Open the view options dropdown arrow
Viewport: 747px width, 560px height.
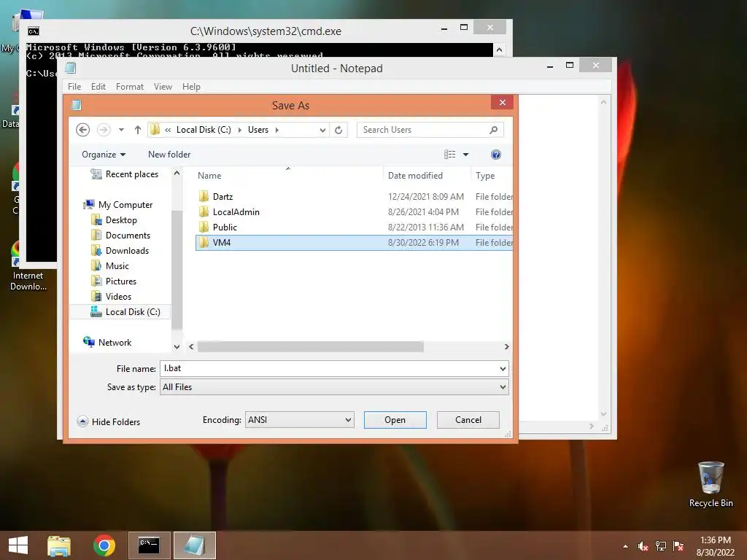click(x=466, y=155)
